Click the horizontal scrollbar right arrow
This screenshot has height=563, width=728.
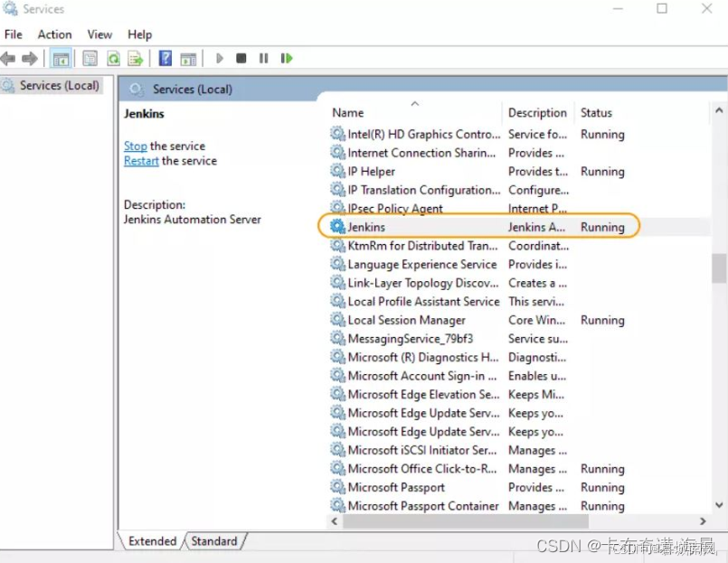[703, 521]
